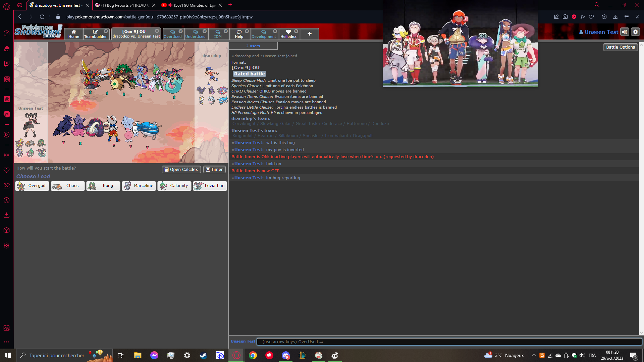Open the toolbar Downloads arrow icon
Image resolution: width=644 pixels, height=362 pixels.
pyautogui.click(x=615, y=17)
